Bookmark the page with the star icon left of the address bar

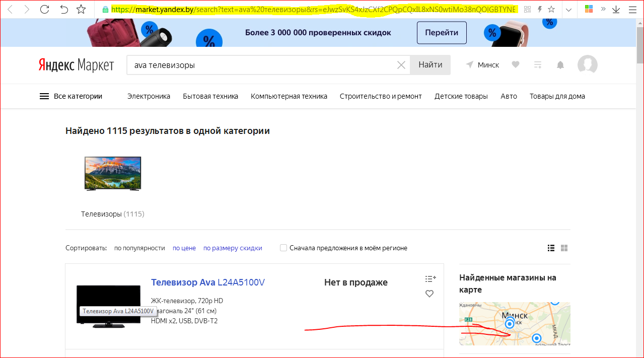pyautogui.click(x=81, y=9)
